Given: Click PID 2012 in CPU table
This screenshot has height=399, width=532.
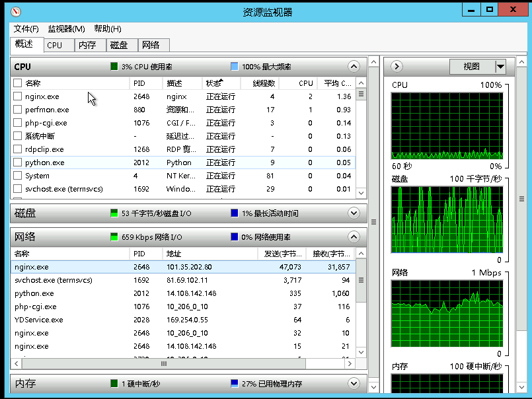Looking at the screenshot, I should [x=141, y=163].
